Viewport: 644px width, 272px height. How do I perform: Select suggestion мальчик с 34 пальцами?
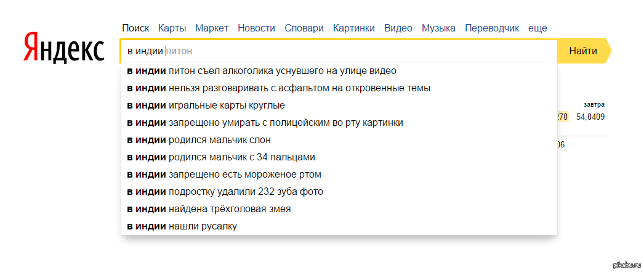(x=221, y=157)
